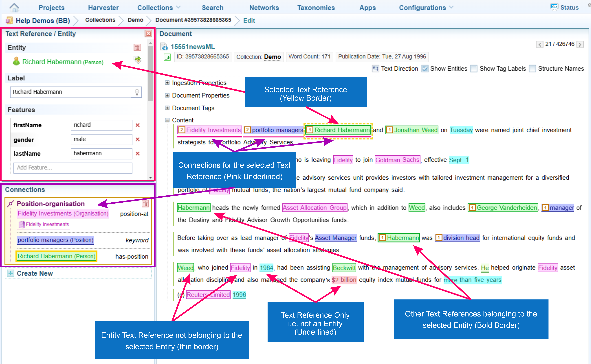Remove the lastName feature with red X
The image size is (591, 364).
[x=138, y=154]
